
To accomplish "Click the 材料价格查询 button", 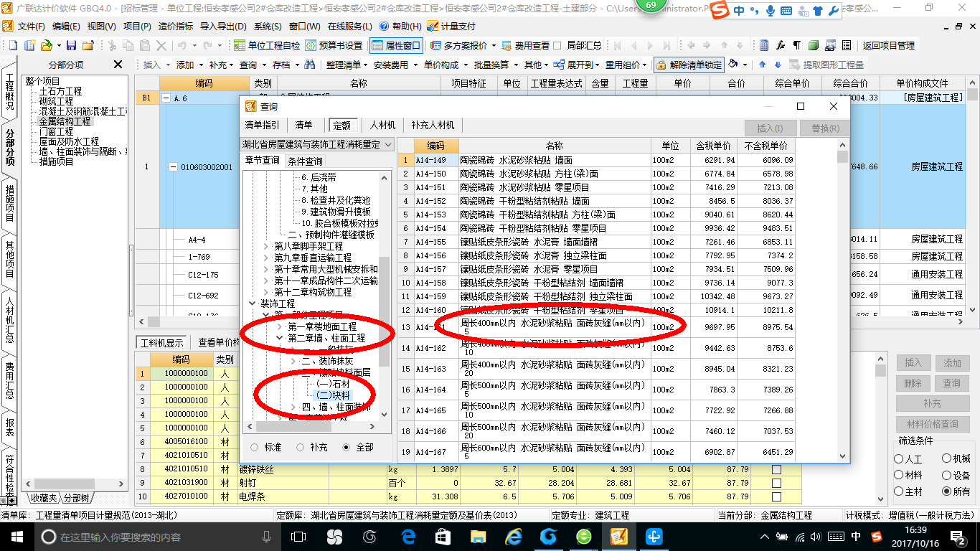I will click(932, 424).
